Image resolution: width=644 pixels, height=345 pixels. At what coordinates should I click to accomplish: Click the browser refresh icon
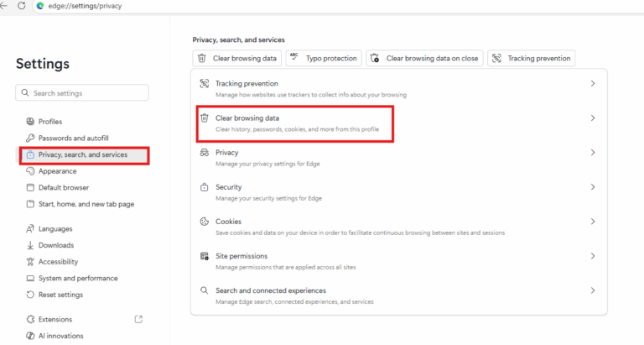point(21,6)
